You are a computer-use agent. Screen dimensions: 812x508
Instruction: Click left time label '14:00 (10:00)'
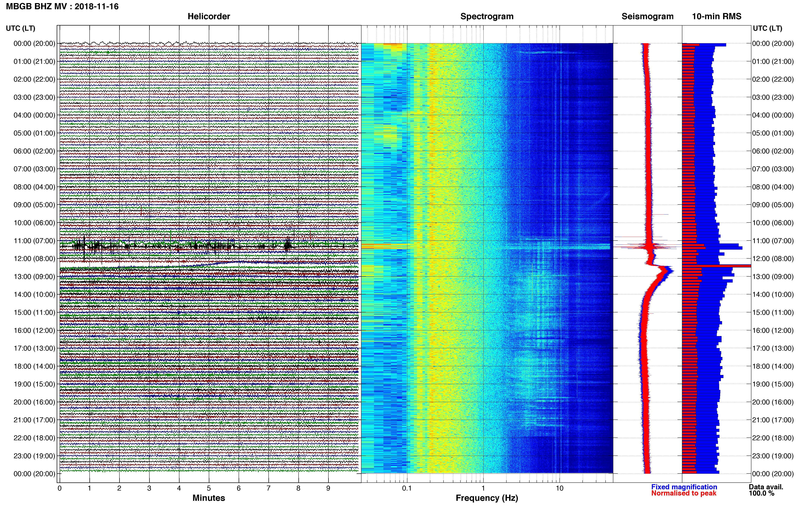(x=34, y=294)
